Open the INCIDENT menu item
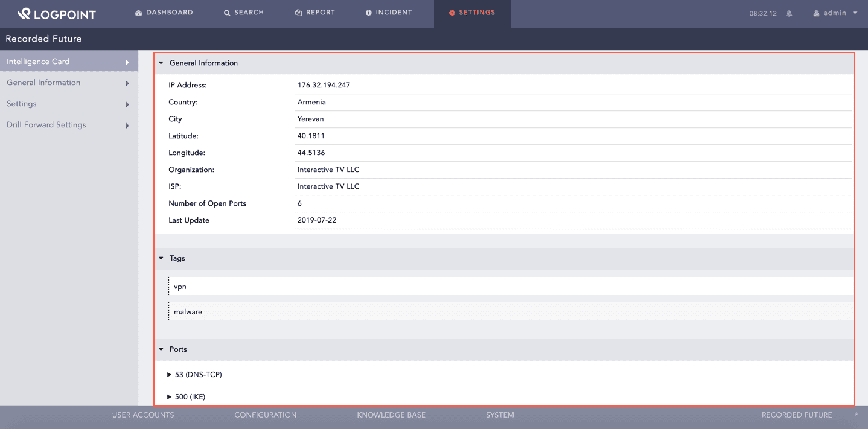Screen dimensions: 868x429 [x=389, y=12]
